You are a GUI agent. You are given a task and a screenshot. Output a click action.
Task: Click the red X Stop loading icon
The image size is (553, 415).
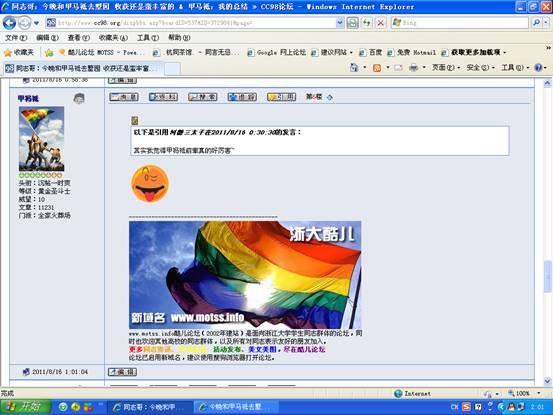[381, 23]
